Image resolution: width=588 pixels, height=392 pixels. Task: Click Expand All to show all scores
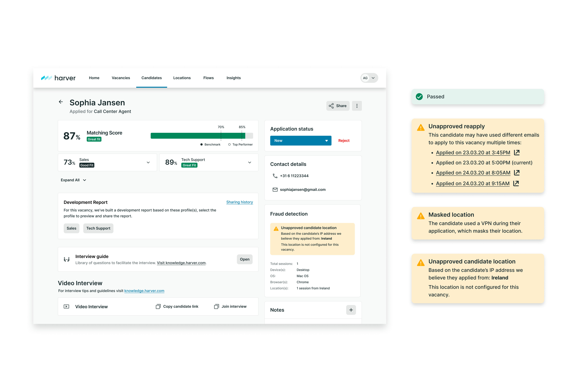pyautogui.click(x=73, y=180)
